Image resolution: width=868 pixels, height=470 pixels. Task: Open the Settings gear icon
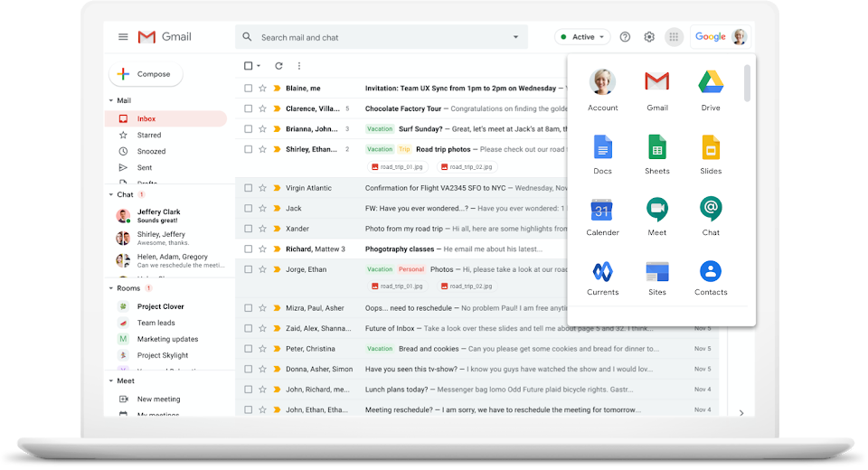[x=649, y=37]
